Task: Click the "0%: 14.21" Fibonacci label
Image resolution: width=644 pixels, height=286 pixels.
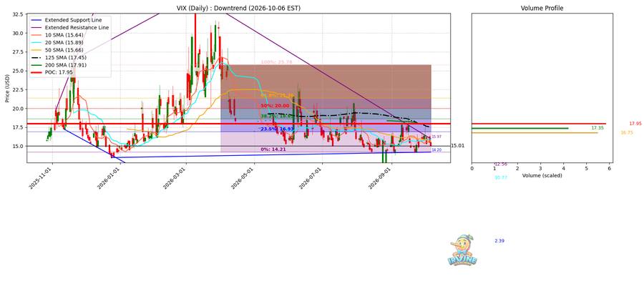Action: click(x=273, y=149)
